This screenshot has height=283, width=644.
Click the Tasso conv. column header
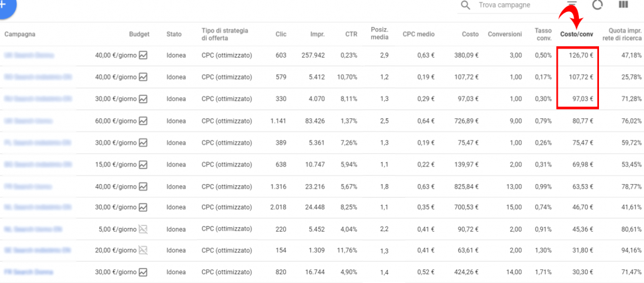(x=543, y=34)
